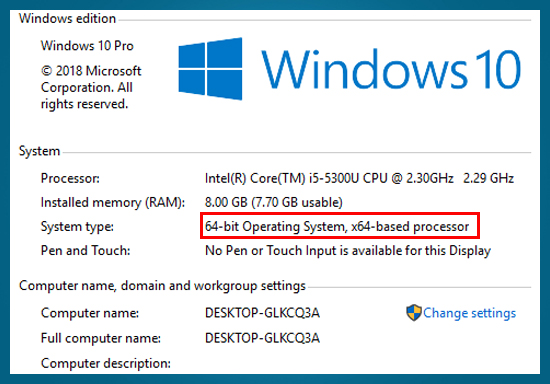550x384 pixels.
Task: Click the 2018 Microsoft copyright notice
Action: (91, 87)
